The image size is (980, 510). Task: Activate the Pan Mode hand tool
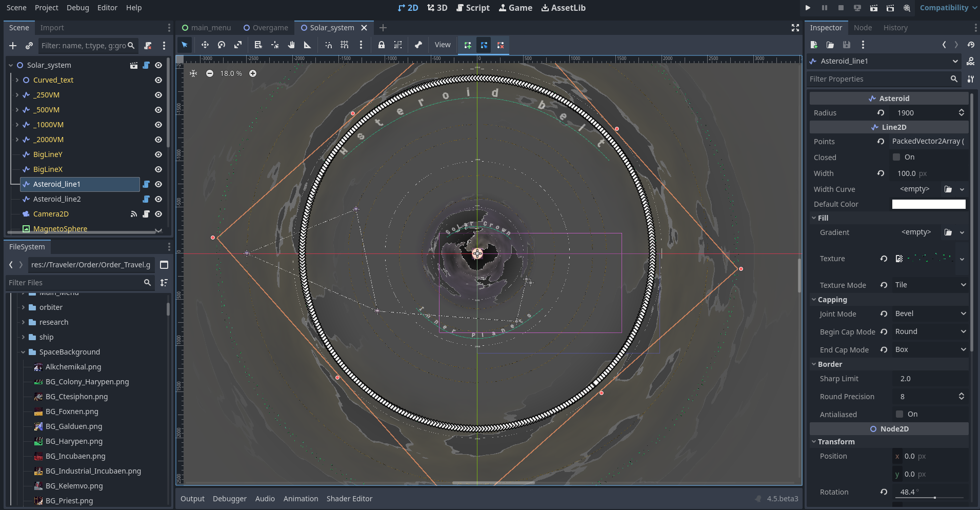coord(291,45)
